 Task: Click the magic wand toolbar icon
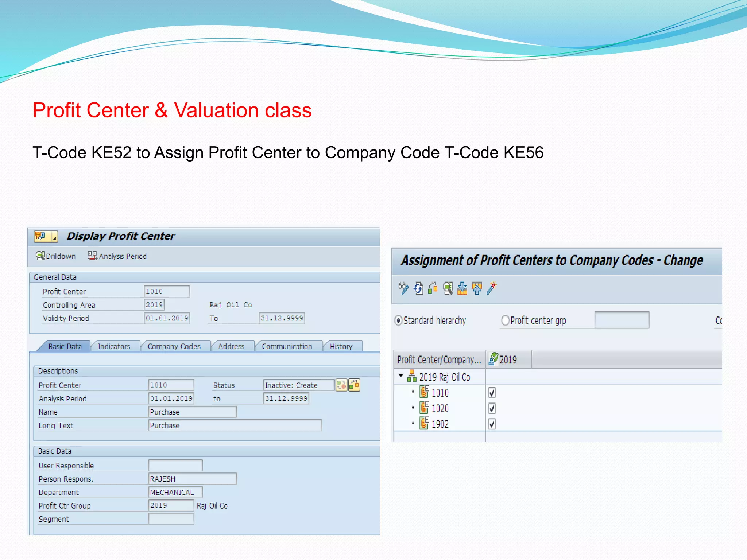coord(492,288)
